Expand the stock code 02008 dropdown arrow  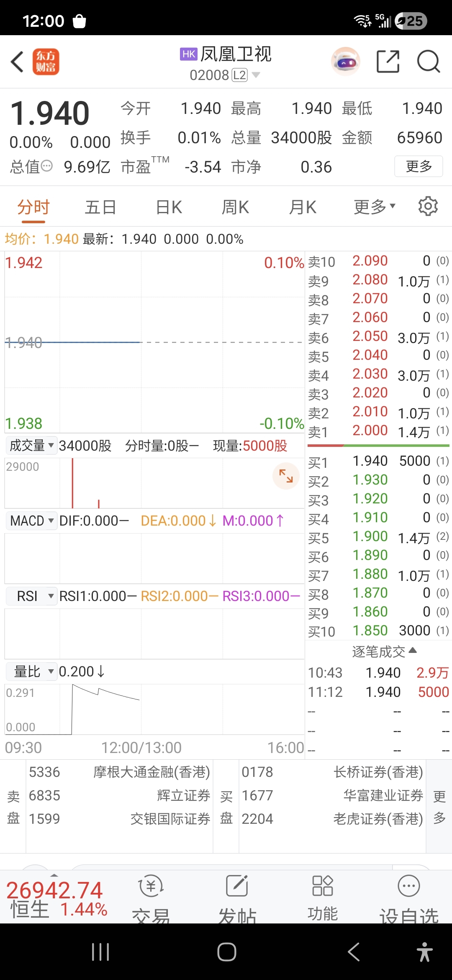[256, 75]
